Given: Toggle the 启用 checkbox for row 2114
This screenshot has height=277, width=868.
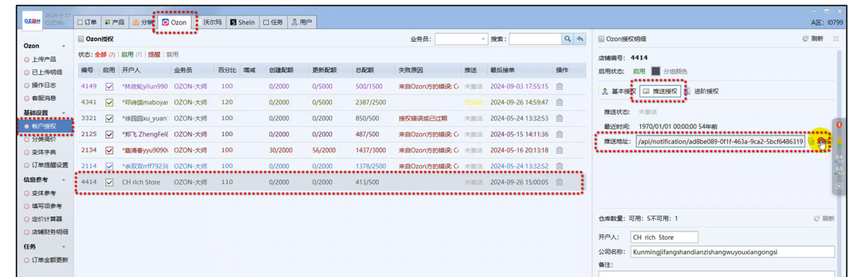Looking at the screenshot, I should [109, 166].
